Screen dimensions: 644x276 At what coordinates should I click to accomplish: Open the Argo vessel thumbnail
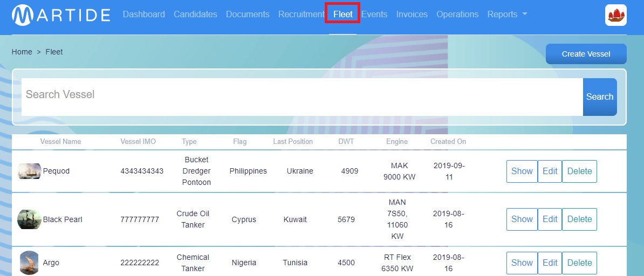click(x=29, y=263)
